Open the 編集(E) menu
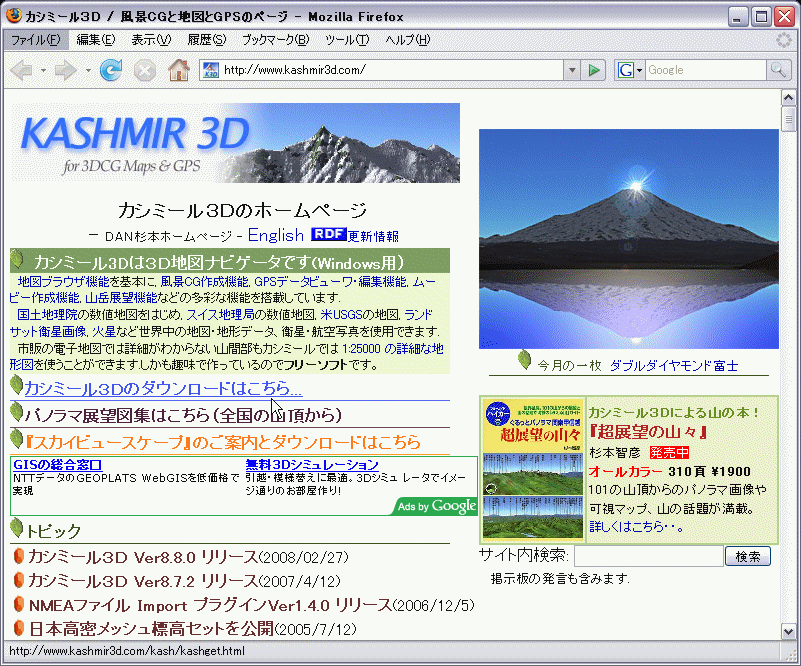The width and height of the screenshot is (801, 666). 96,40
